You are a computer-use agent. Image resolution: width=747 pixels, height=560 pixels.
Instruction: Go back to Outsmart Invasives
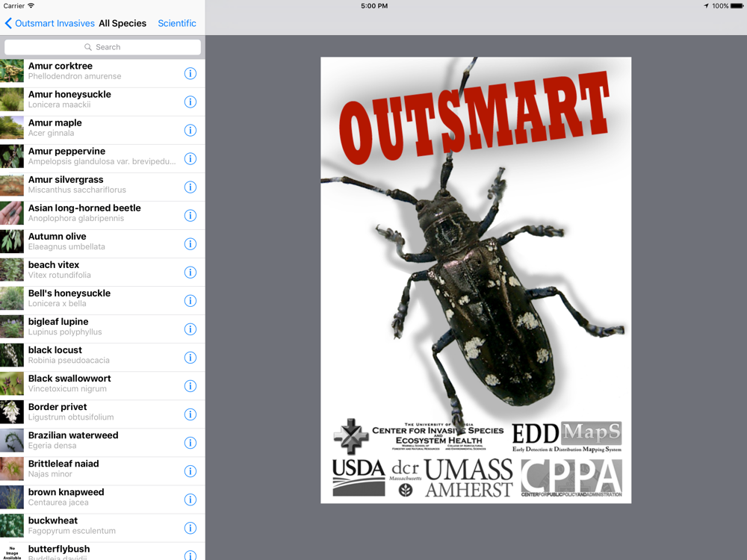[49, 23]
